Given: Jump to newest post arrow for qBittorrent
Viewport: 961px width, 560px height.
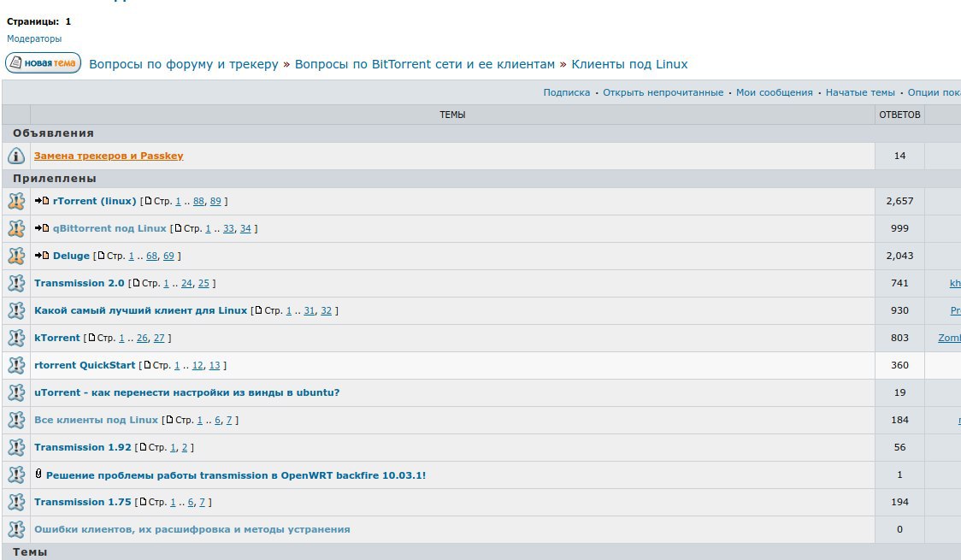Looking at the screenshot, I should point(42,228).
